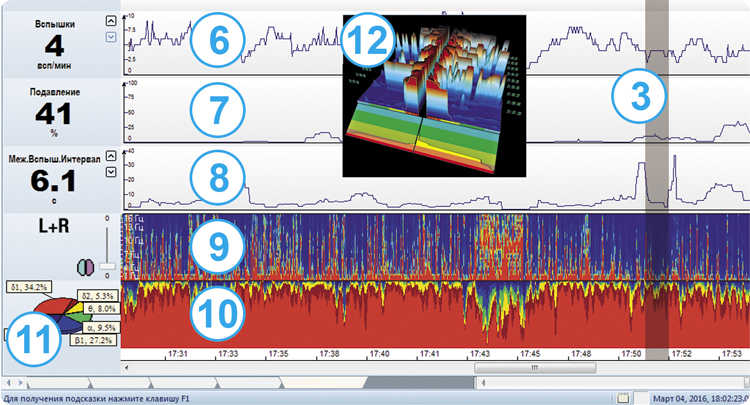Click the 17:33 time mark

(228, 354)
